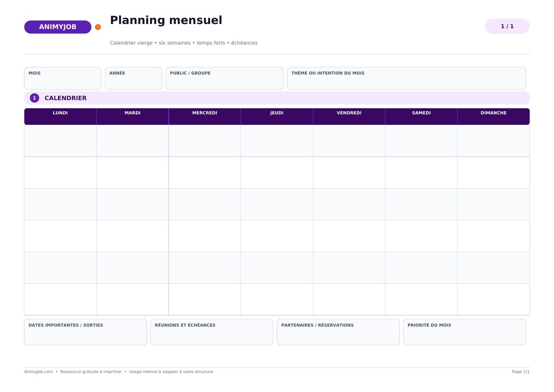Click the MOIS input field
This screenshot has height=392, width=554.
[x=63, y=78]
